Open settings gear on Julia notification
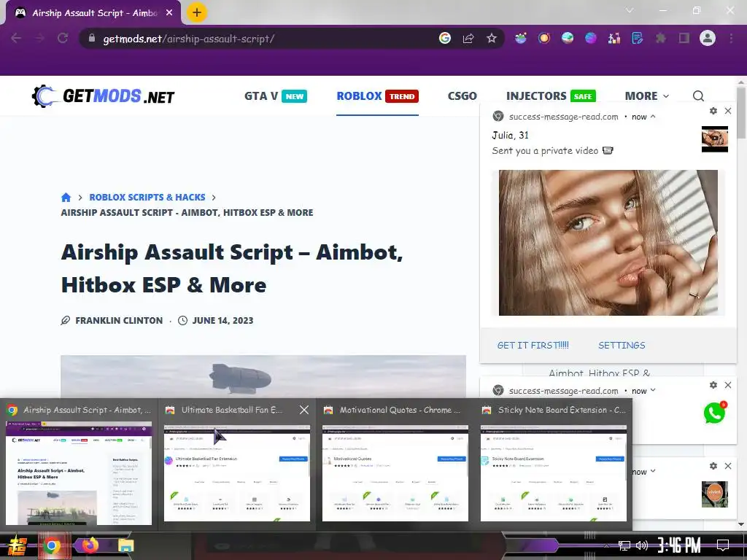Screen dimensions: 747x560 713,111
